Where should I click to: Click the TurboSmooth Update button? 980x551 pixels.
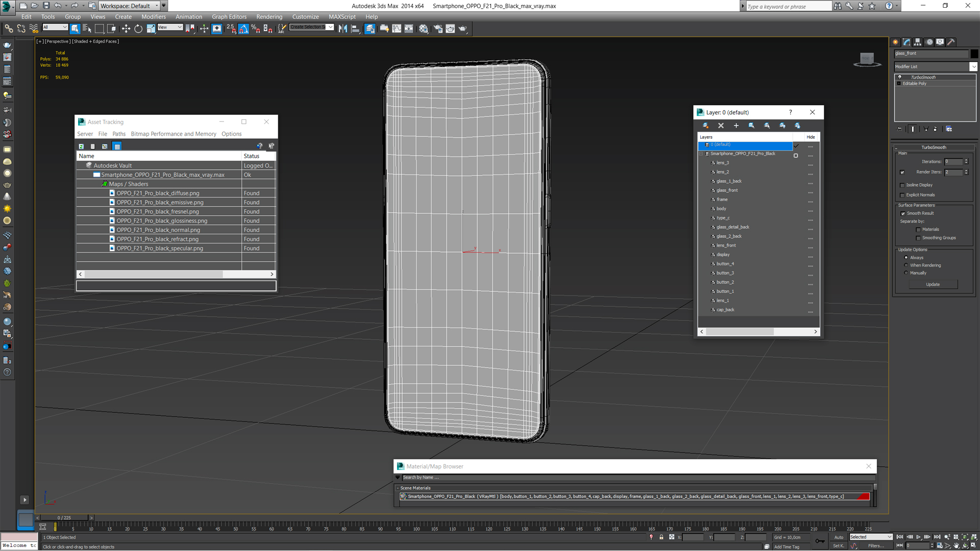pos(933,285)
